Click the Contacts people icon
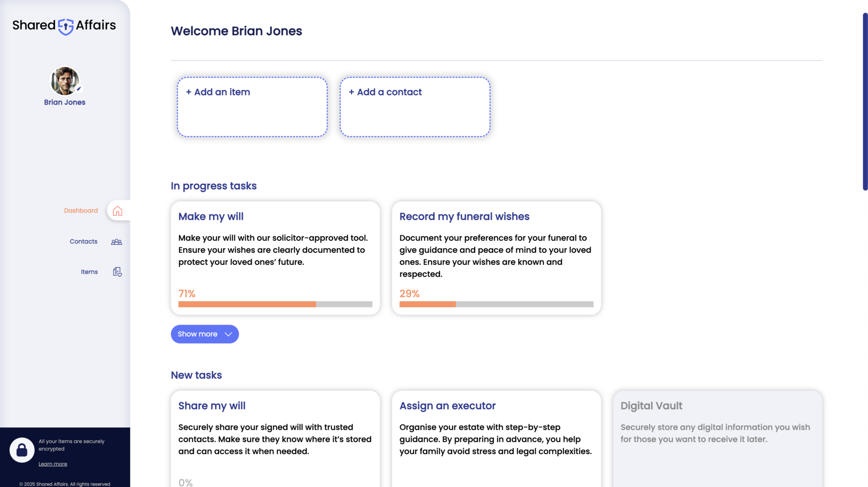Image resolution: width=868 pixels, height=487 pixels. [117, 242]
